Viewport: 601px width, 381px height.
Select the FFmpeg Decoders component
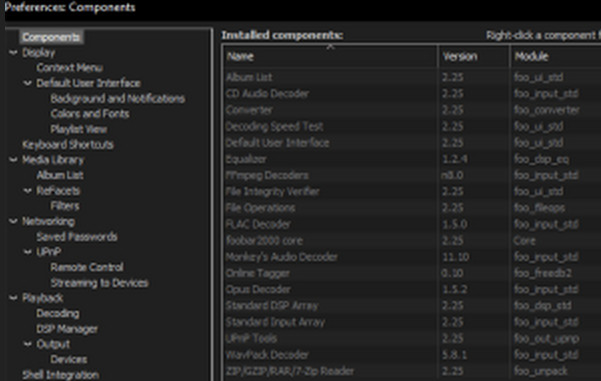pyautogui.click(x=412, y=175)
